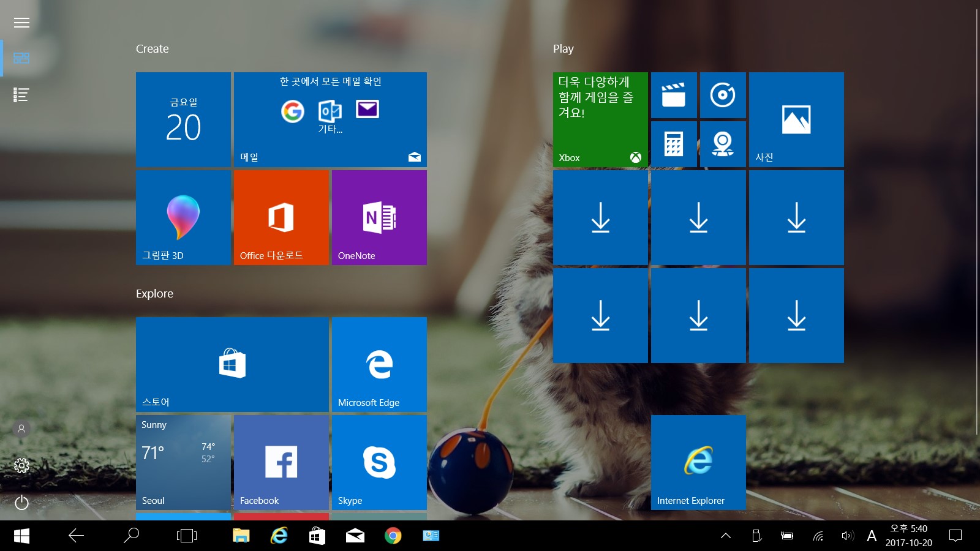Open the 사진 Photos tile
Viewport: 980px width, 551px height.
pos(796,119)
